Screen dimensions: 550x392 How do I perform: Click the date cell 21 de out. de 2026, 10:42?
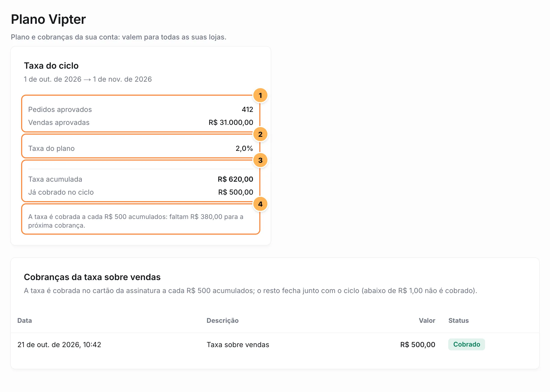click(59, 345)
